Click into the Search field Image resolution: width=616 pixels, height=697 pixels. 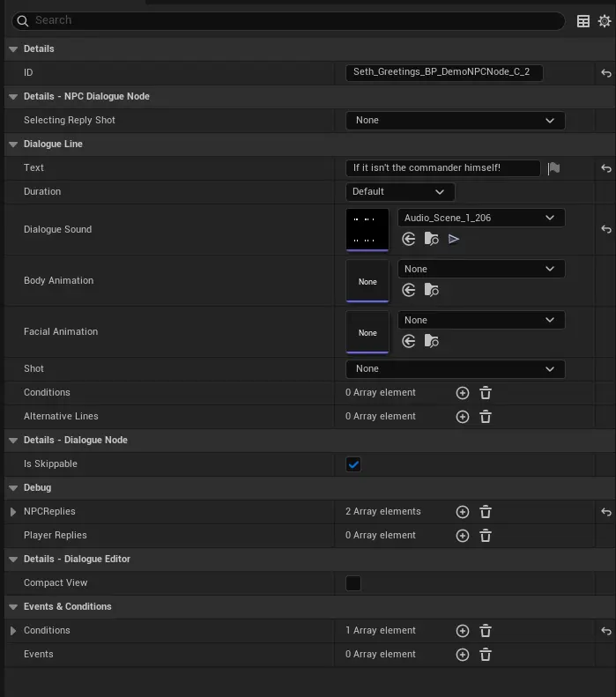point(288,20)
